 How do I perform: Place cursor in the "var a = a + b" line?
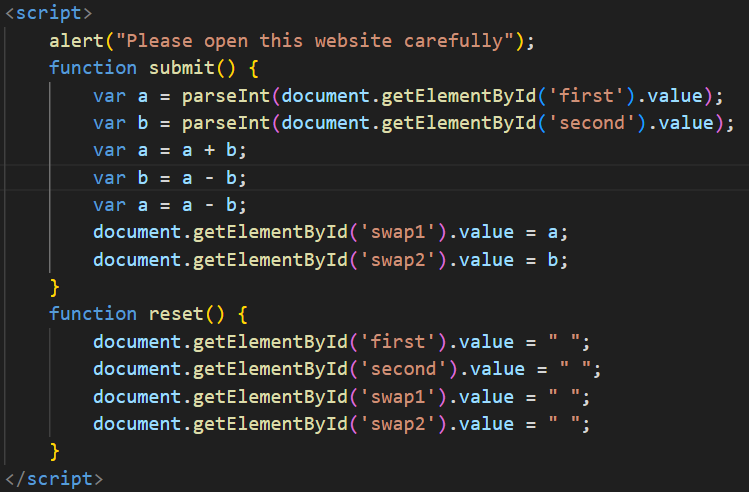169,150
